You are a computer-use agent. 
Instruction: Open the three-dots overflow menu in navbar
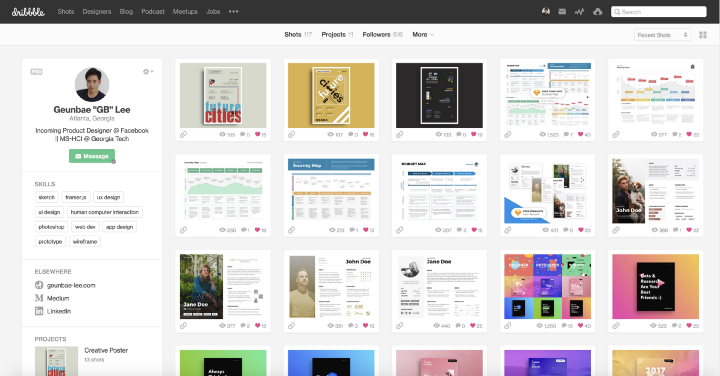tap(233, 11)
